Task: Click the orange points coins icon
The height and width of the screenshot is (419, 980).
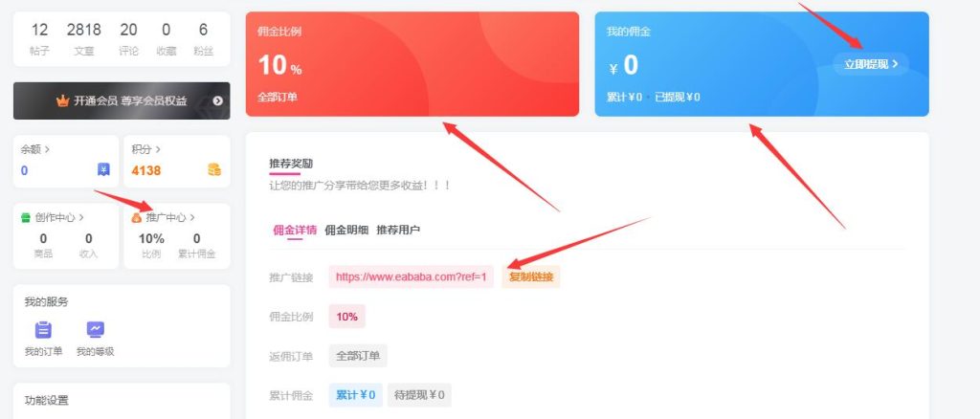Action: click(x=213, y=170)
